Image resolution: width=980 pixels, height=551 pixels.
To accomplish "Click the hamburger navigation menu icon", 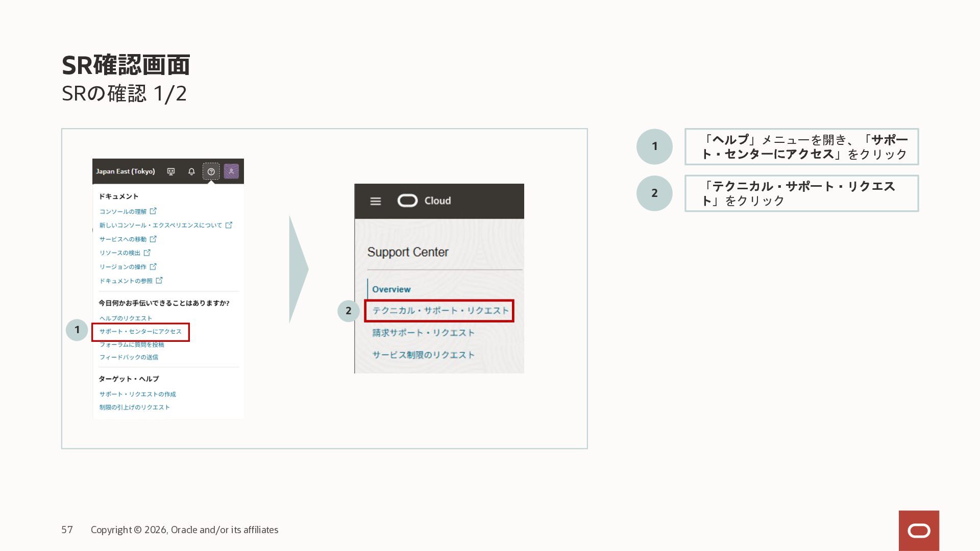I will pos(376,202).
